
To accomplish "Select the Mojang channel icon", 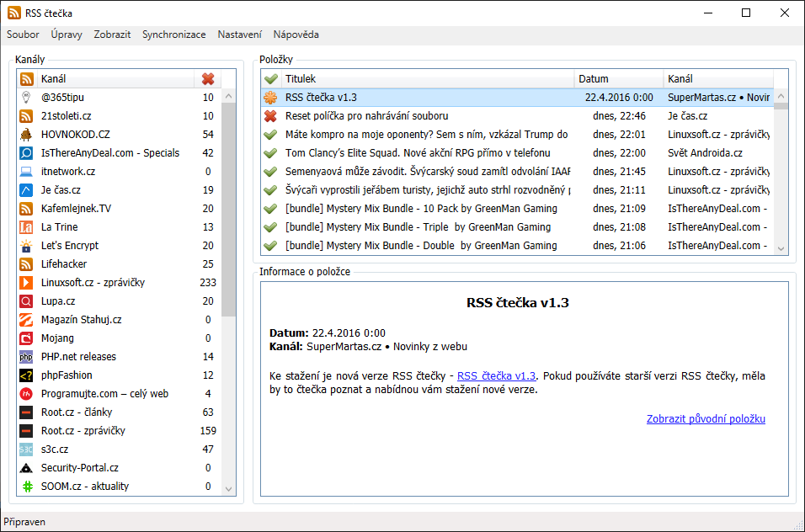I will tap(26, 338).
